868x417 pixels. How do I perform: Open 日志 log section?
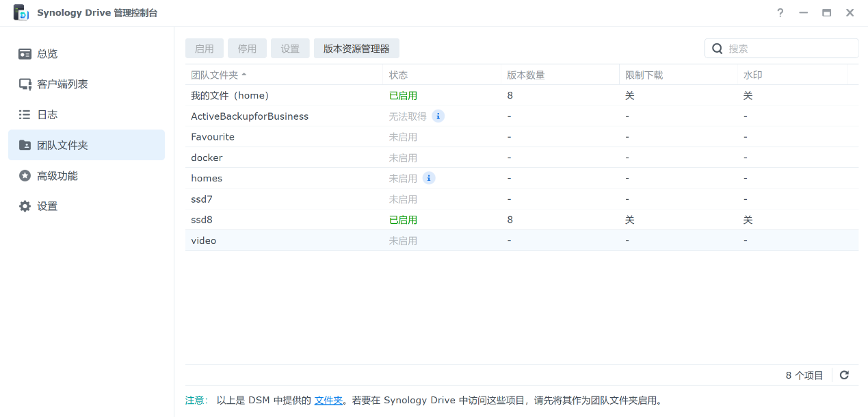pyautogui.click(x=47, y=114)
